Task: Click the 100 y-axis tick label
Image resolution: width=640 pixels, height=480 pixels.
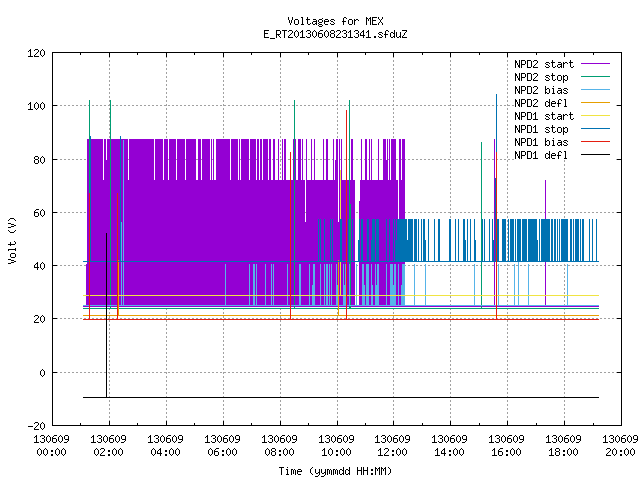Action: click(x=36, y=107)
